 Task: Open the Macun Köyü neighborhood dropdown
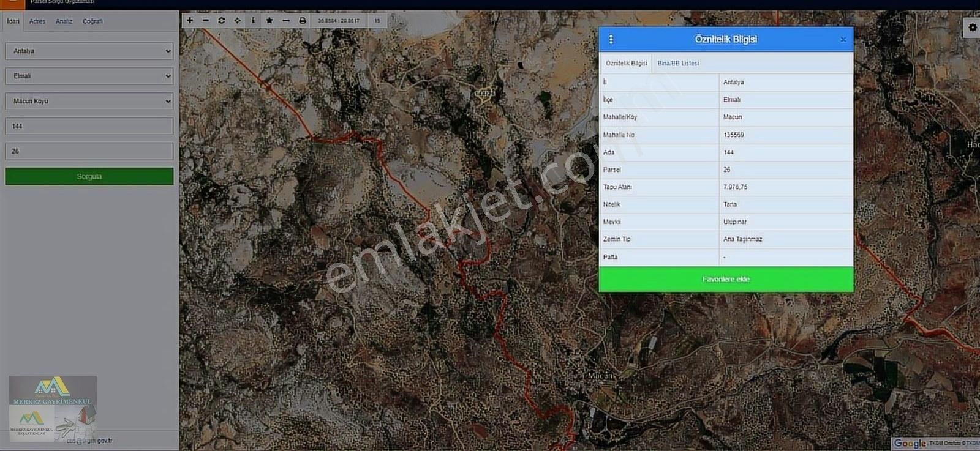tap(89, 101)
